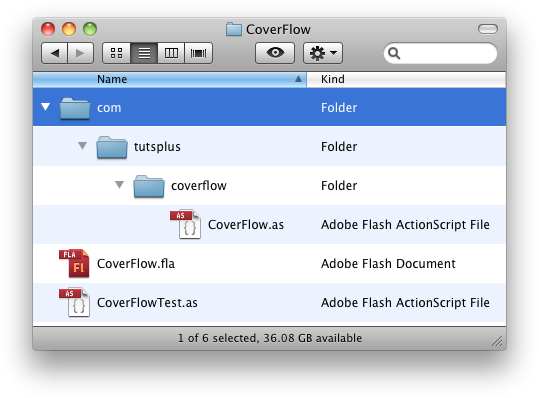This screenshot has width=539, height=398.
Task: Switch to Cover Flow view
Action: click(199, 53)
